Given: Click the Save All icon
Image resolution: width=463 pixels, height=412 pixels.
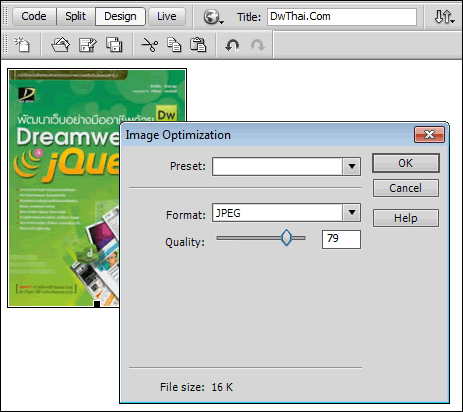Looking at the screenshot, I should coord(114,45).
